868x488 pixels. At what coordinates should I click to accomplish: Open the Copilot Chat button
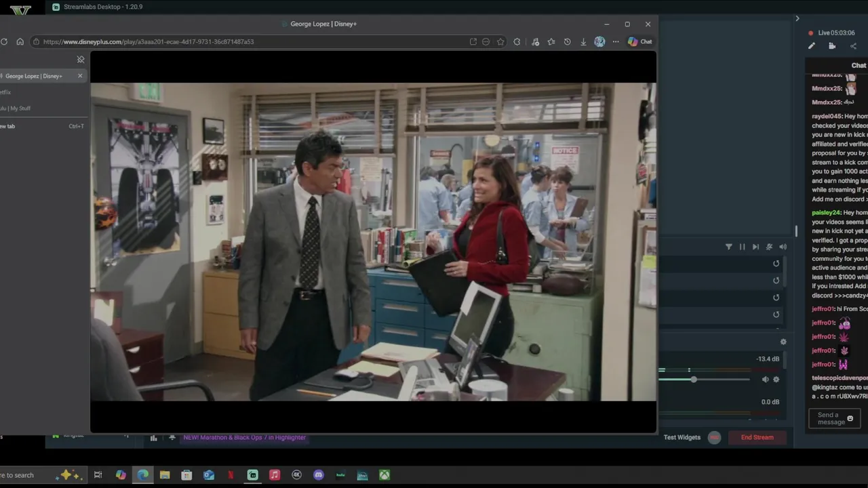click(639, 41)
